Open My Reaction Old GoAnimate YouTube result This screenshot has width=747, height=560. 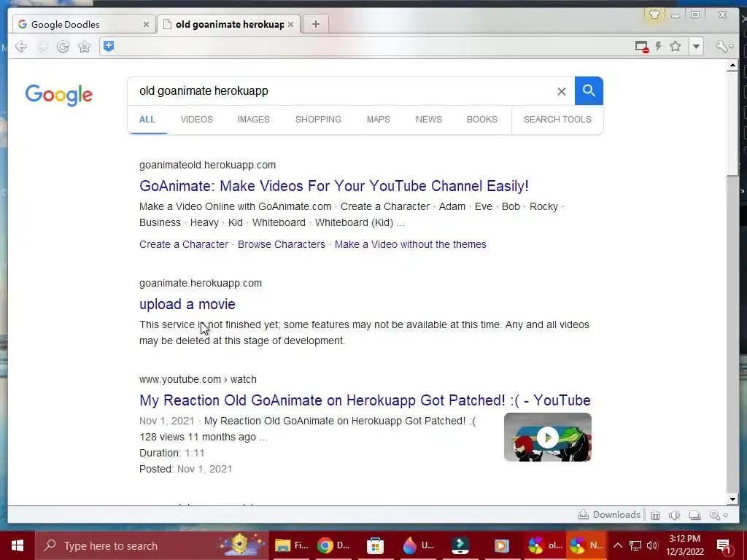point(365,400)
